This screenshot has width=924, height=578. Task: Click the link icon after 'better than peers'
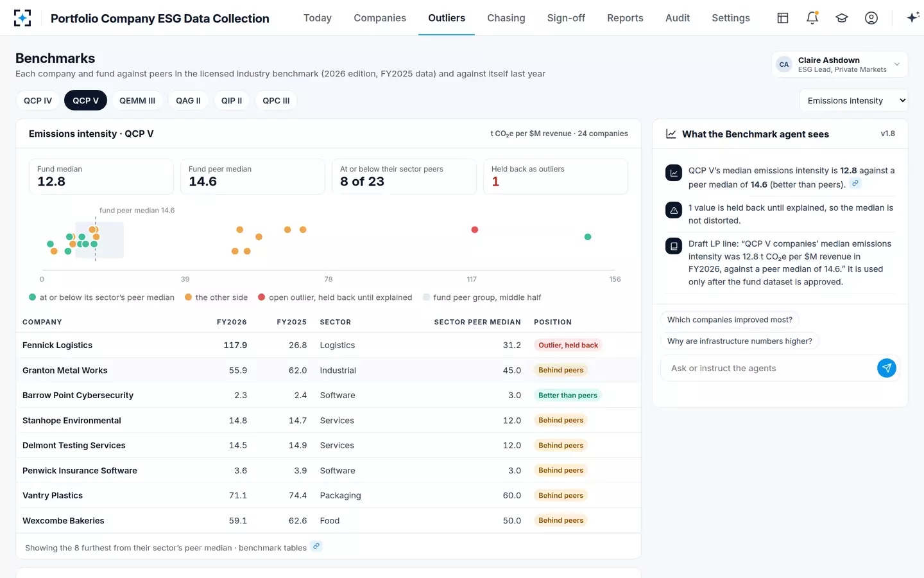point(855,184)
